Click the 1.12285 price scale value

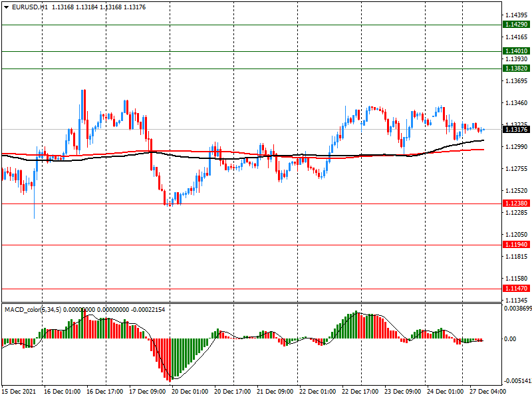[x=517, y=212]
